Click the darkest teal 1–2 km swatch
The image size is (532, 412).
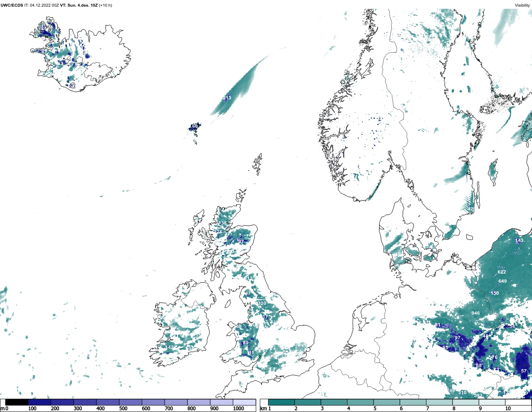coord(281,402)
